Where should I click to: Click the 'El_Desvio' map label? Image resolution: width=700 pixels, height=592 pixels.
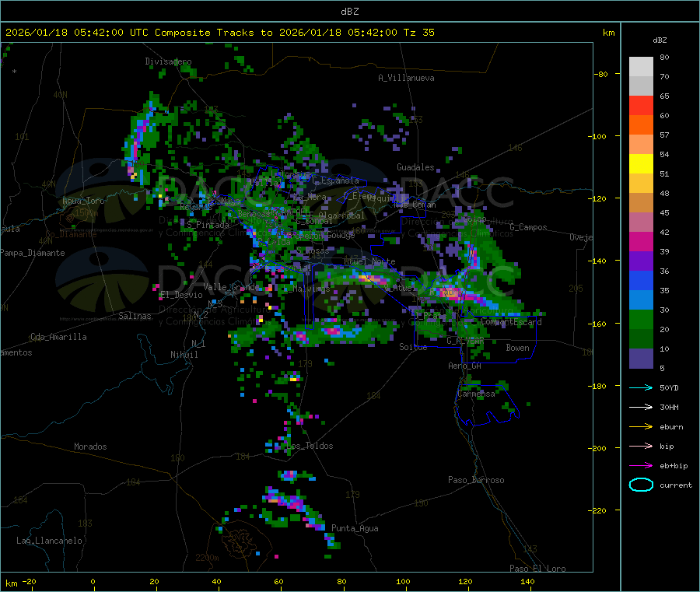pyautogui.click(x=181, y=295)
